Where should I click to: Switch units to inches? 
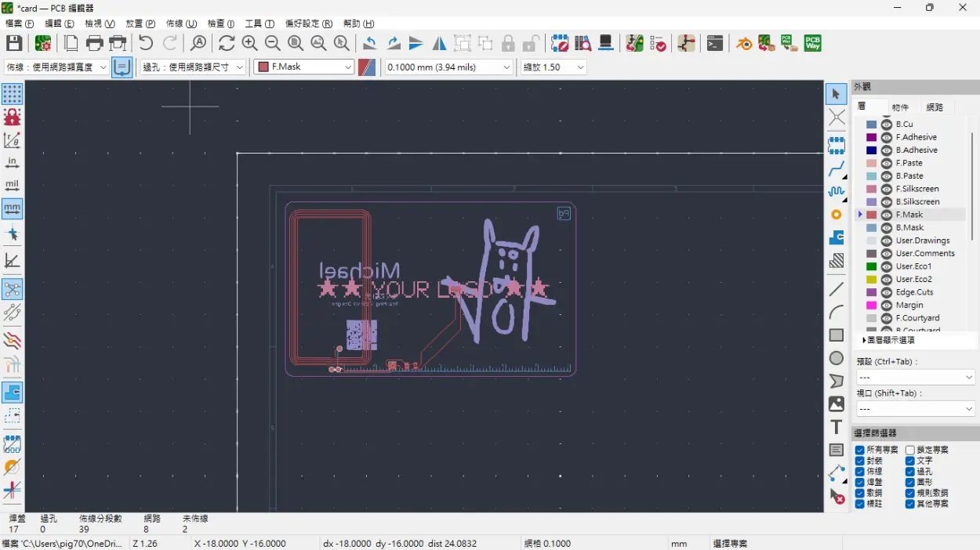[12, 163]
